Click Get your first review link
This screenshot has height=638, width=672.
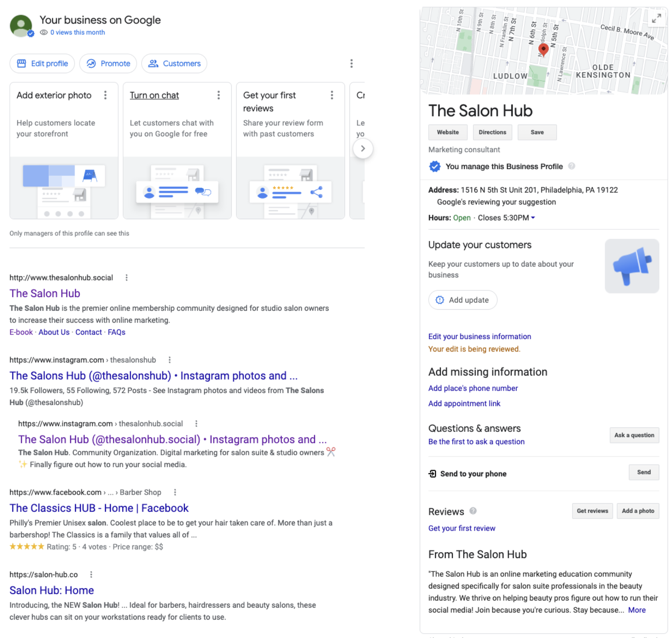462,528
